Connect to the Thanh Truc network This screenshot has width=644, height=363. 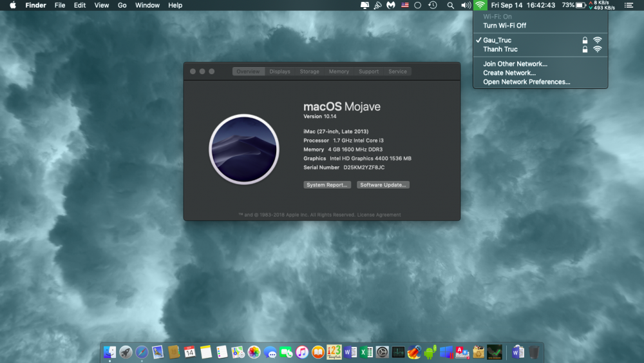coord(540,50)
